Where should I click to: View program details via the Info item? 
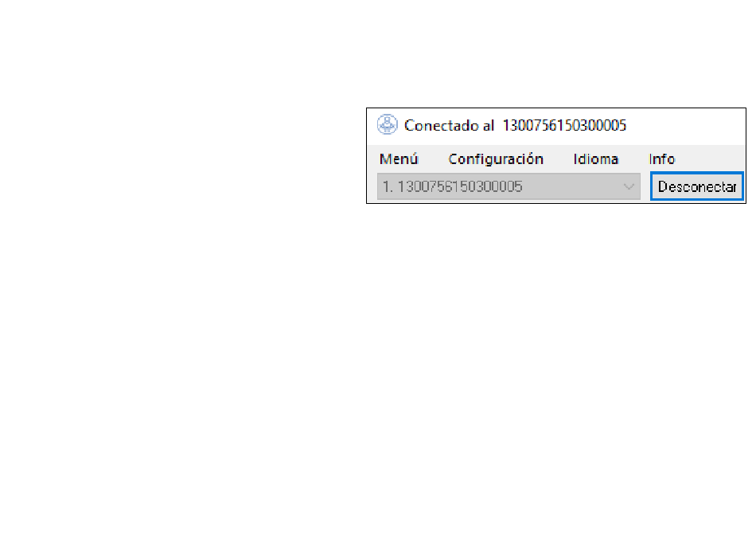[661, 159]
